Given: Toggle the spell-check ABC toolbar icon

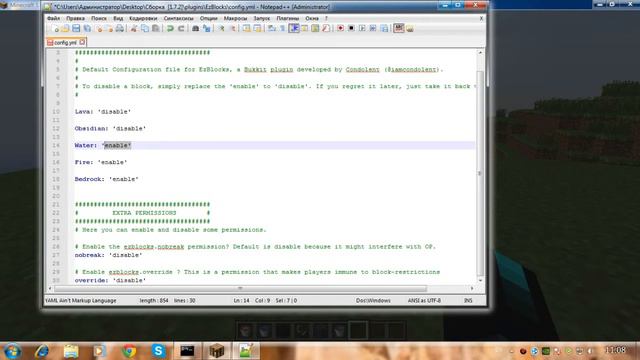Looking at the screenshot, I should pyautogui.click(x=399, y=28).
